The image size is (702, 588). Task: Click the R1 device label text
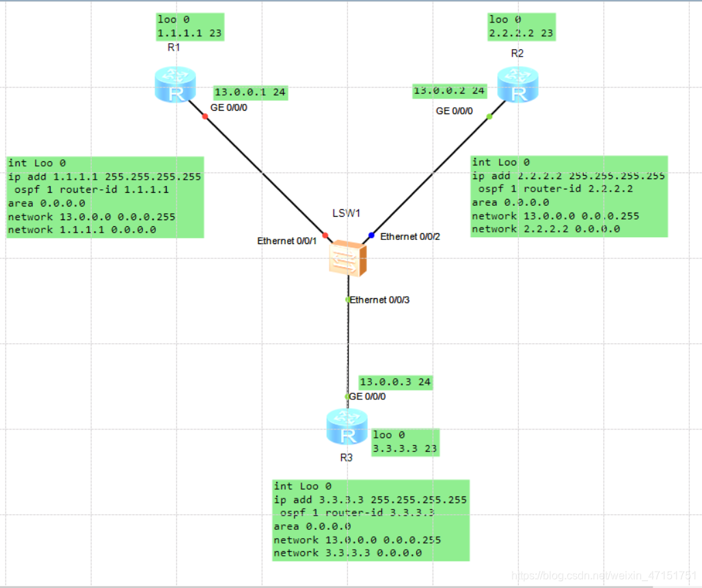click(173, 47)
